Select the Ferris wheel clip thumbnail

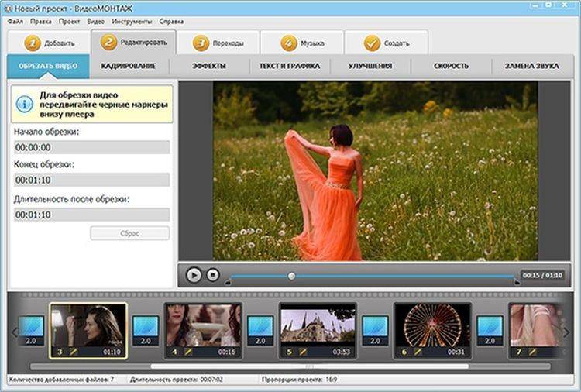tap(432, 325)
